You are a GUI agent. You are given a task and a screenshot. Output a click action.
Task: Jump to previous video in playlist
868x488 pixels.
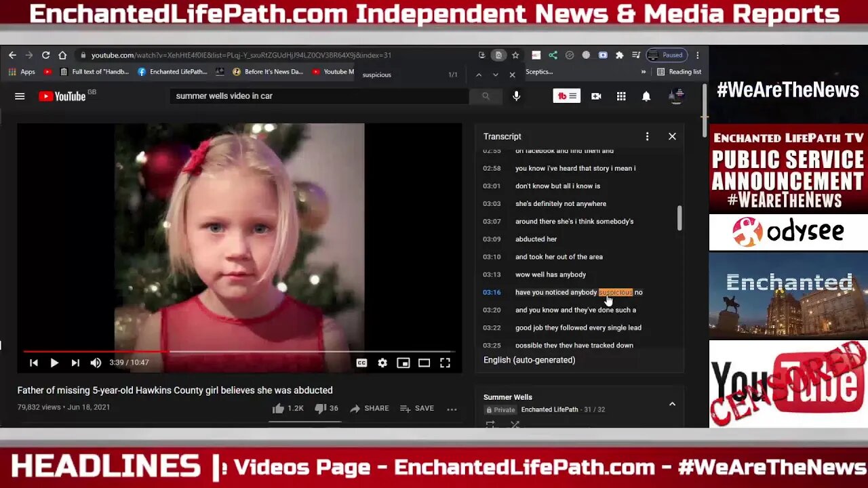(x=33, y=363)
